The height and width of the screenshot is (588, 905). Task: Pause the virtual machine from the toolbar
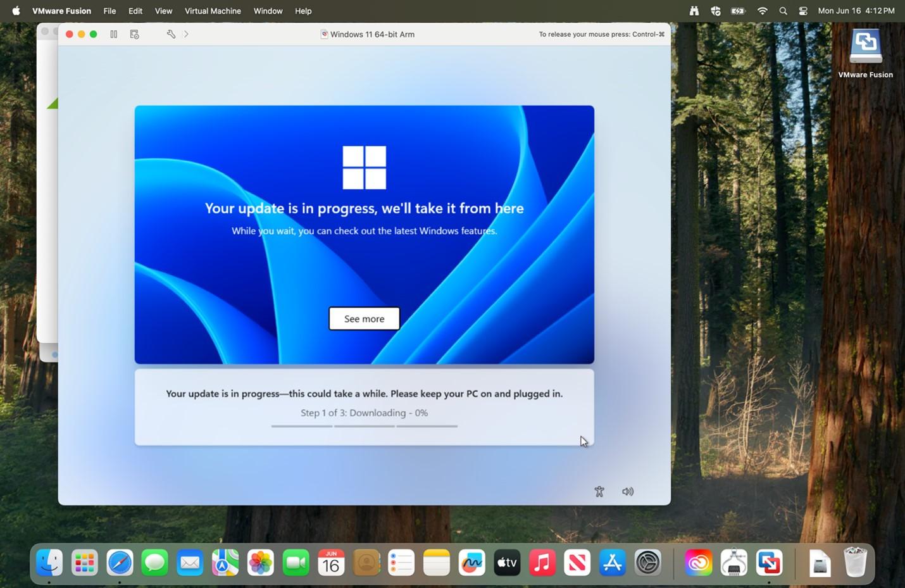click(x=114, y=34)
